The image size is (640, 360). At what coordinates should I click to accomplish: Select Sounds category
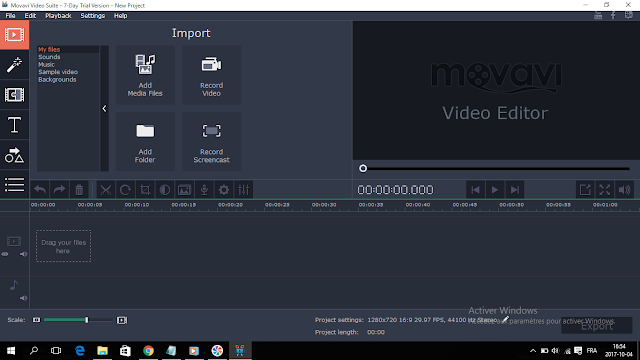49,57
